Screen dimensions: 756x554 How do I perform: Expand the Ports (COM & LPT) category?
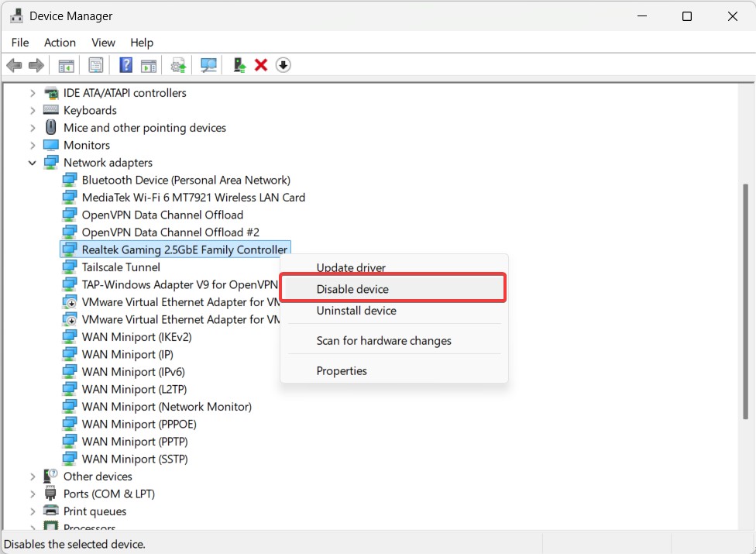point(33,494)
